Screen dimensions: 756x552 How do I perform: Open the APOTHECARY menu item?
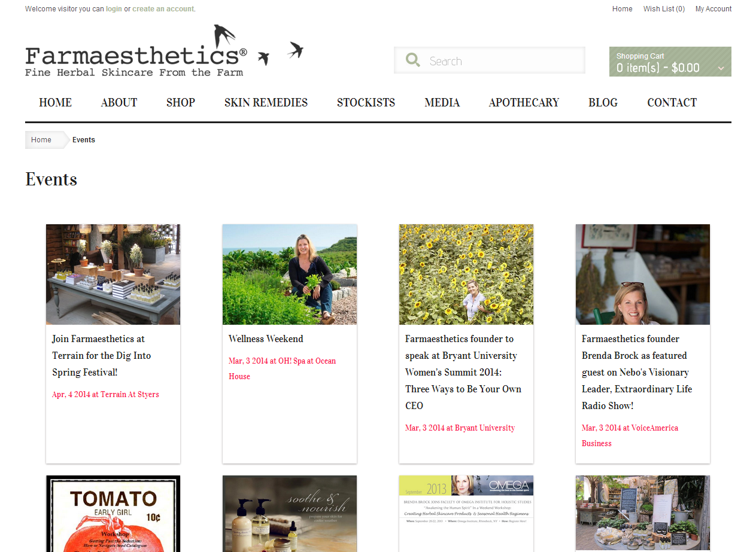click(x=524, y=102)
